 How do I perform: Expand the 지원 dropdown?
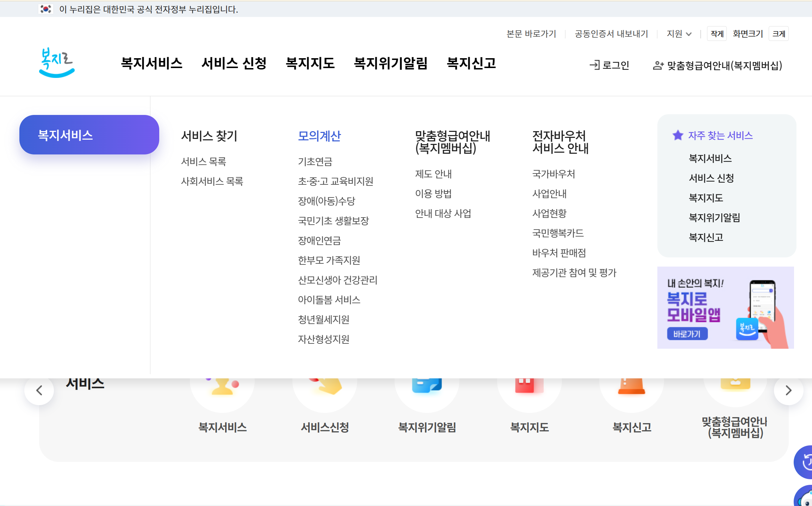[679, 34]
